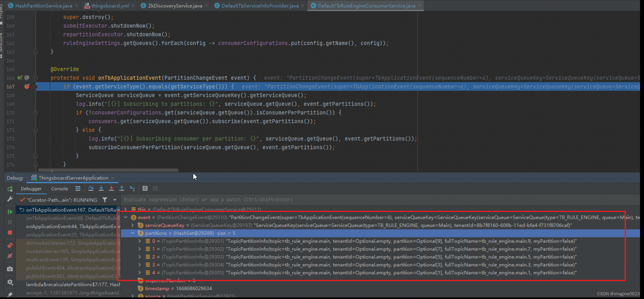Select timestamp = 1668686029634 variable row
Screen dimensions: 644x299
pyautogui.click(x=380, y=288)
